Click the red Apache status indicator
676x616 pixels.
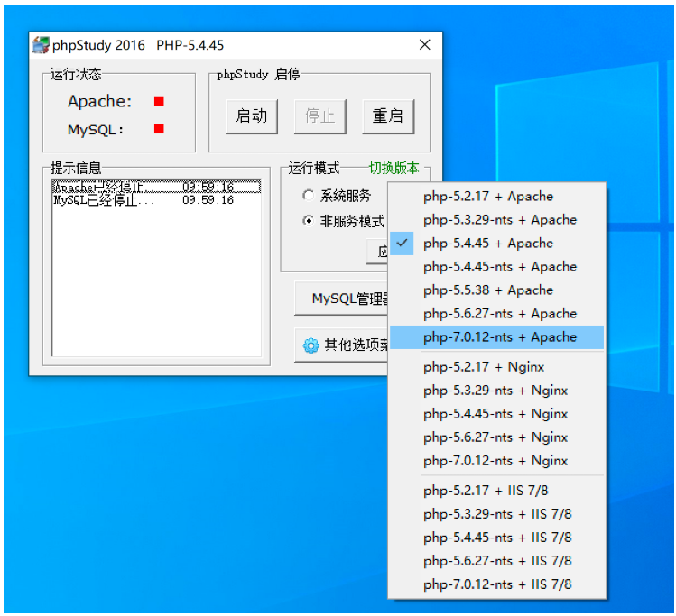tap(159, 101)
